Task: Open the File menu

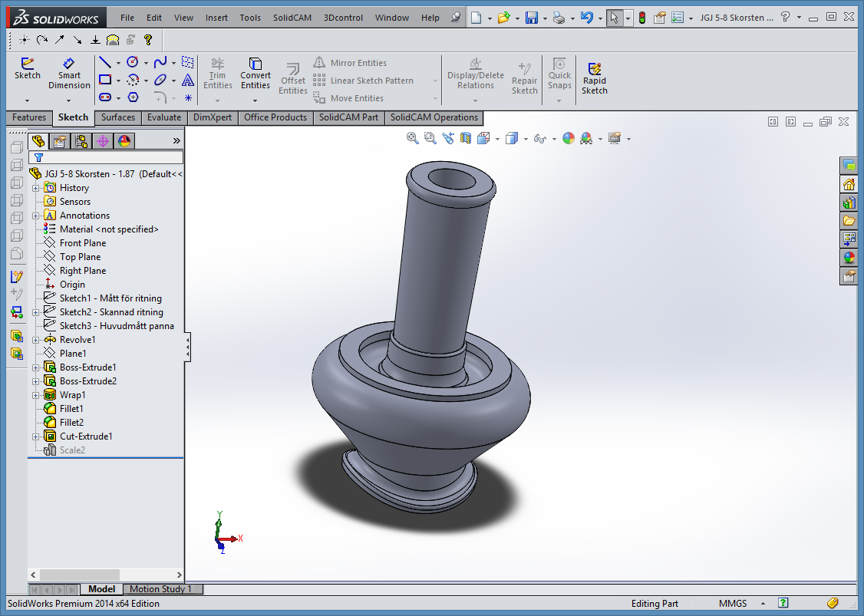Action: (x=127, y=18)
